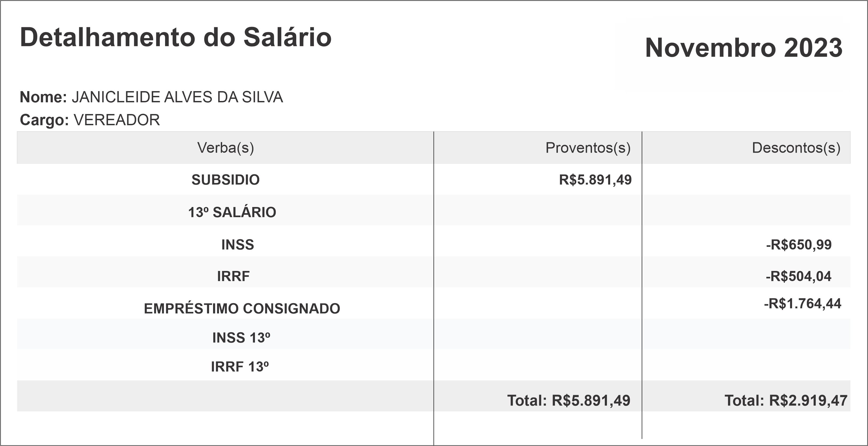Click the Proventos total R$5.891,49
Screen dimensions: 868x446
click(x=569, y=400)
